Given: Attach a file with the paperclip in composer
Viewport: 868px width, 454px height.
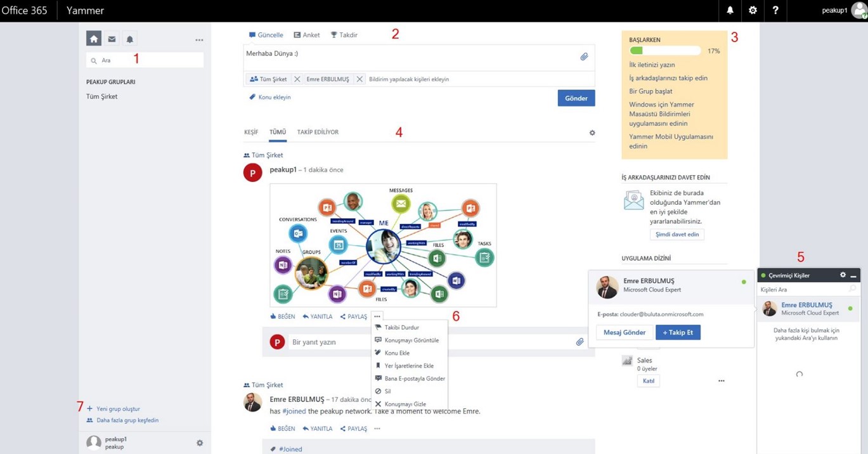Looking at the screenshot, I should click(584, 56).
